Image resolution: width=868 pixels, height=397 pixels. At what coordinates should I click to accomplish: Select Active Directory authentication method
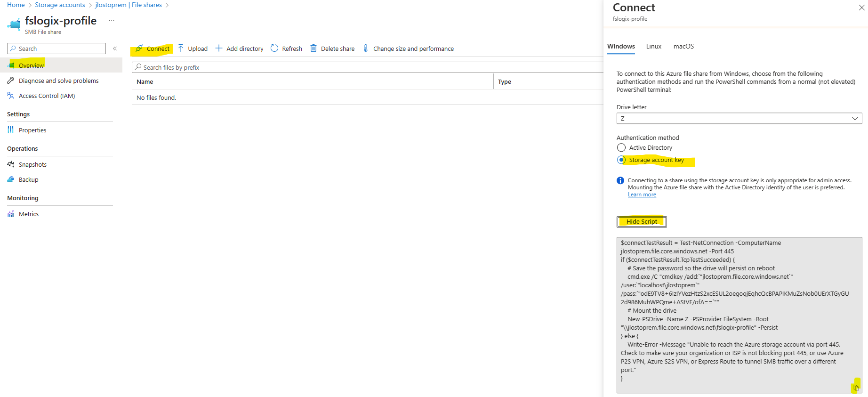[621, 147]
